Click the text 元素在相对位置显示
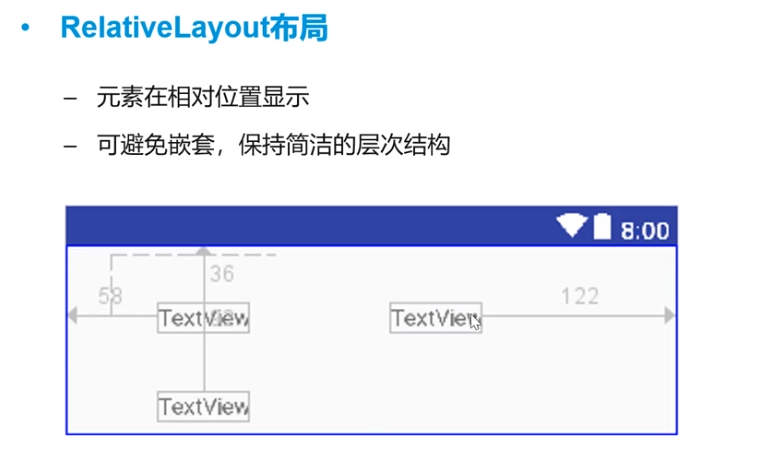The image size is (765, 463). pos(203,98)
